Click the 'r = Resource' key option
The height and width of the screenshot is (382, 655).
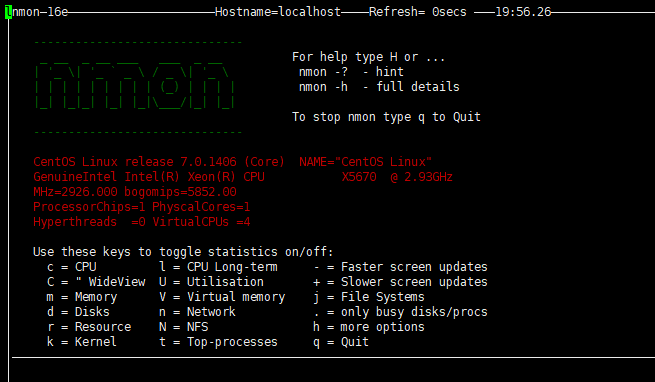coord(89,327)
